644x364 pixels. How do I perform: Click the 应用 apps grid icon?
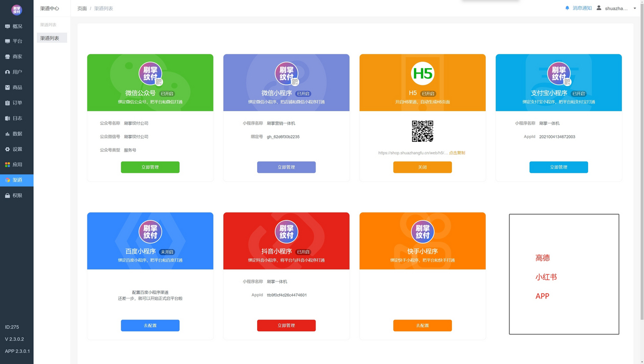pos(8,164)
